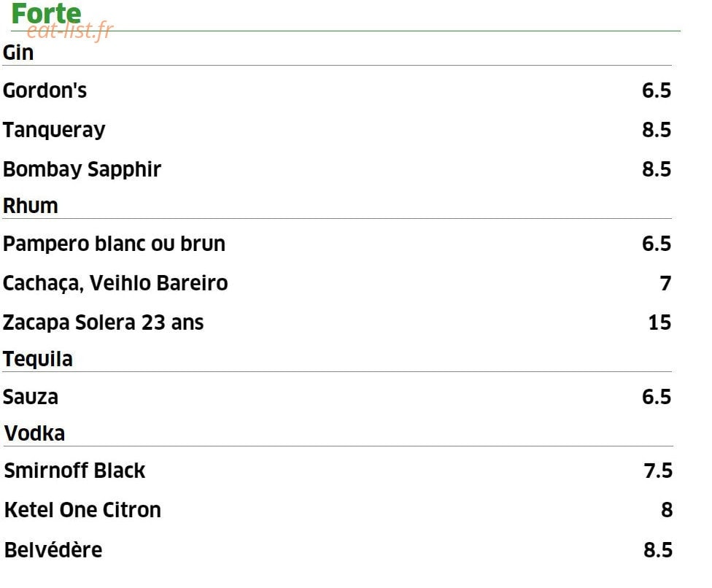The width and height of the screenshot is (712, 588).
Task: Click Pampero blanc ou brun entry
Action: click(x=114, y=244)
